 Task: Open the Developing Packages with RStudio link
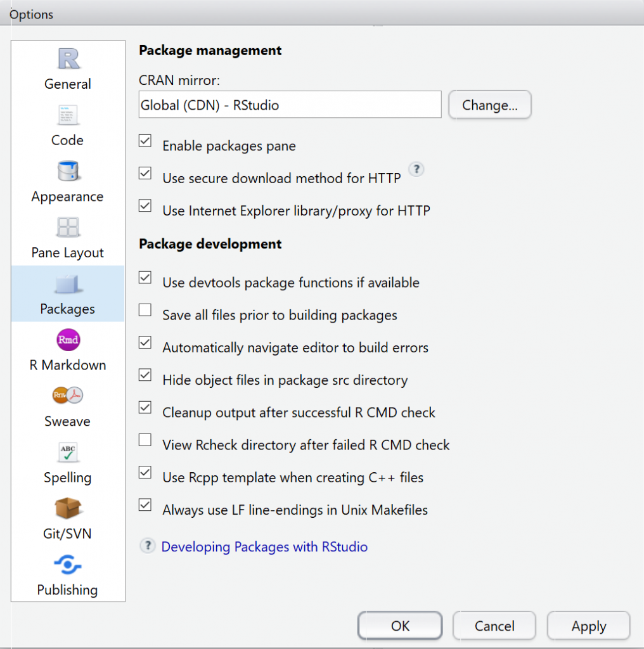click(x=264, y=547)
